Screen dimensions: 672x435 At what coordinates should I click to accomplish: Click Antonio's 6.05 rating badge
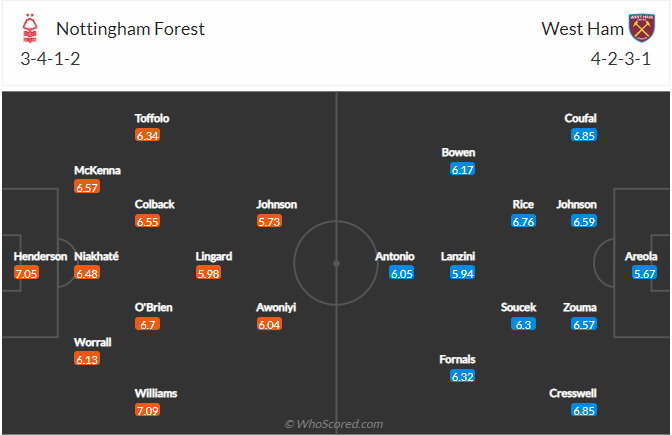tap(401, 273)
